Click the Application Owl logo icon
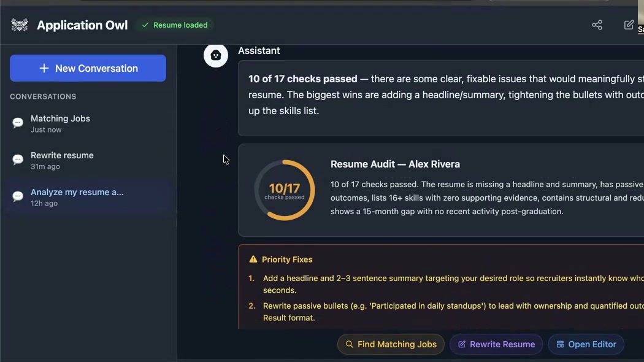Image resolution: width=644 pixels, height=362 pixels. 20,25
